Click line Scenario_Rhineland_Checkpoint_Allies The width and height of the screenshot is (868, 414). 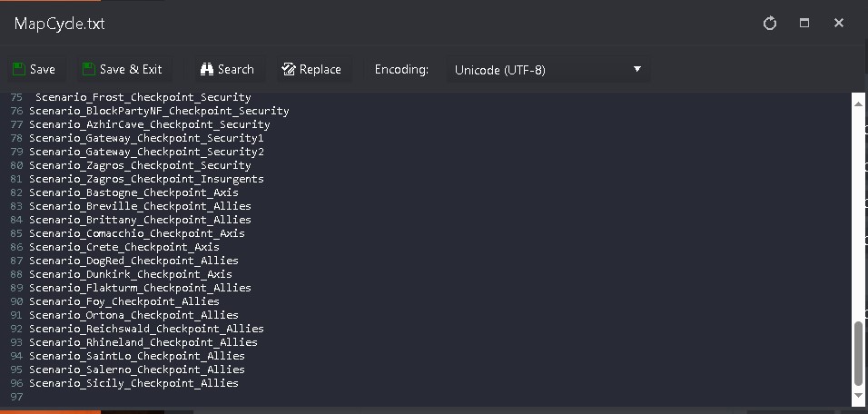tap(143, 342)
